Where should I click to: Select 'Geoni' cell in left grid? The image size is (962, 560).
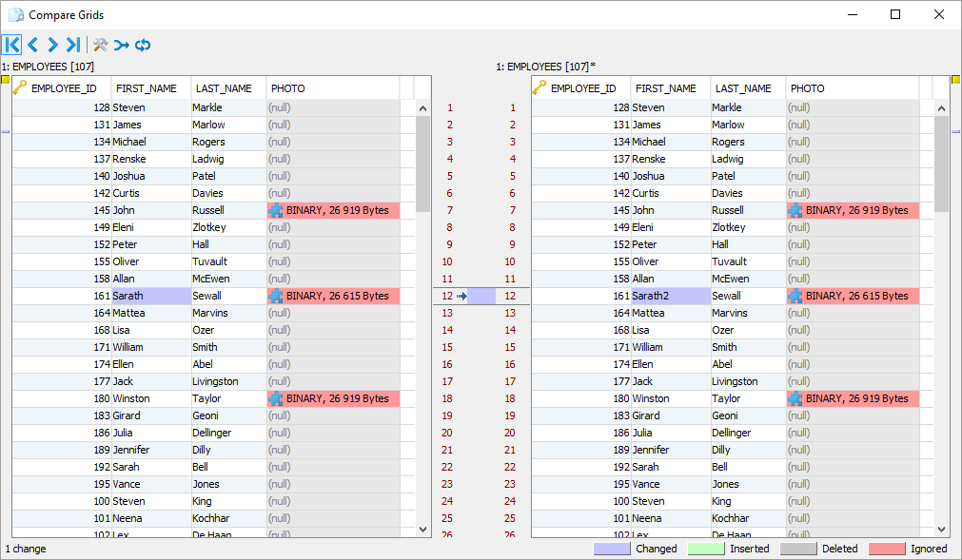click(x=228, y=415)
